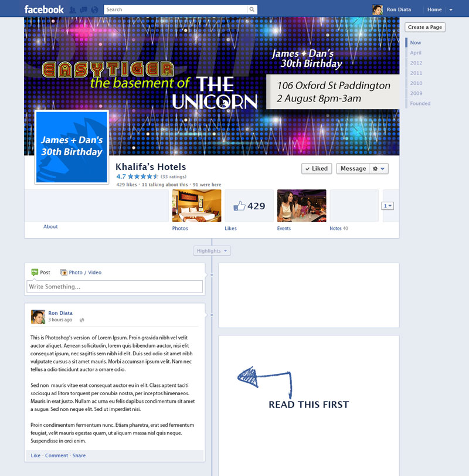Click the Post status icon
This screenshot has width=469, height=476.
pyautogui.click(x=35, y=273)
